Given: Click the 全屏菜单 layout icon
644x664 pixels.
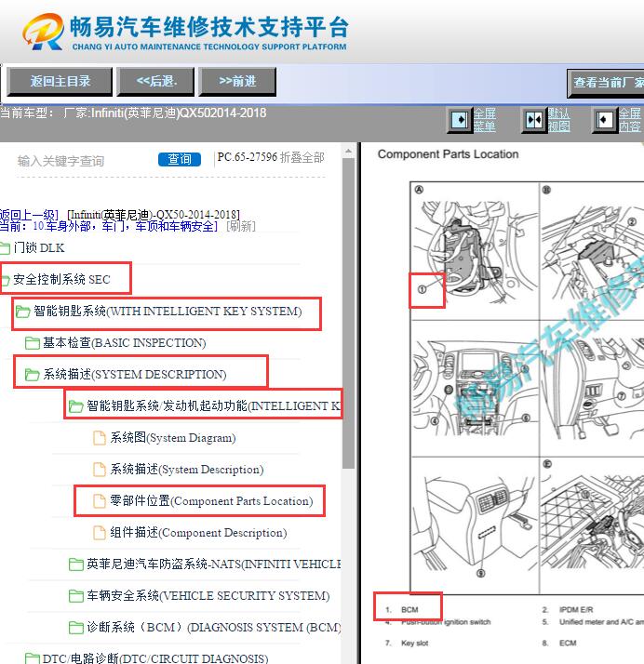Looking at the screenshot, I should [x=460, y=120].
